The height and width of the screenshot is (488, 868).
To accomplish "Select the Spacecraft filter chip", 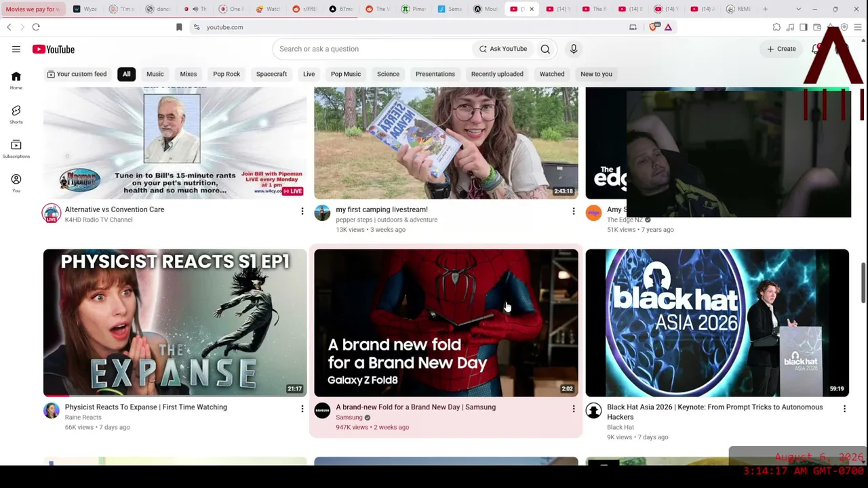I will point(271,74).
